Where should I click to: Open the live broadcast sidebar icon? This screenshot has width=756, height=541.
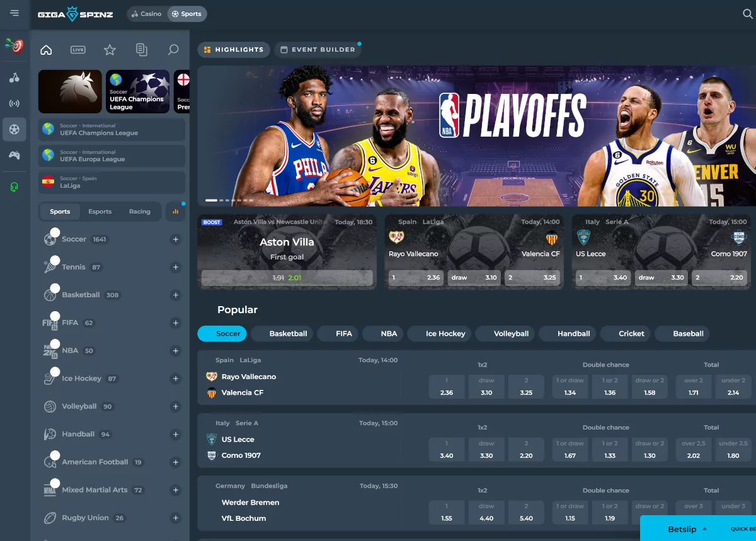[x=14, y=104]
